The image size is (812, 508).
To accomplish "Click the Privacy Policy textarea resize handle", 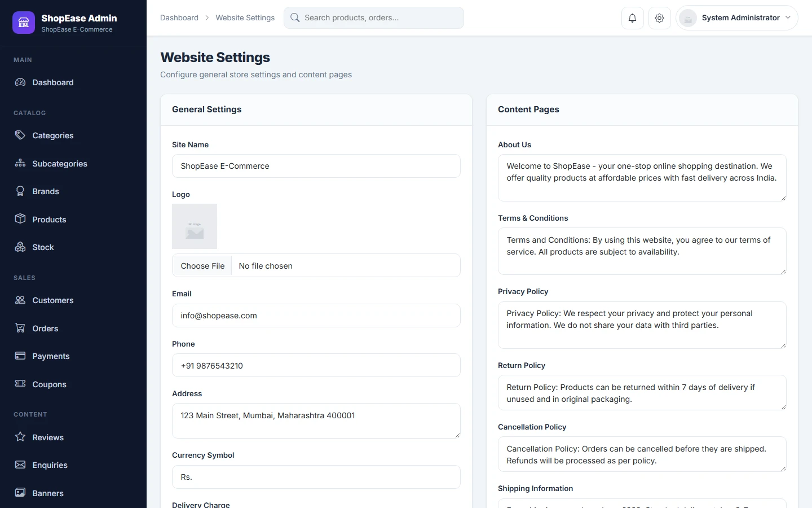I will pos(783,345).
